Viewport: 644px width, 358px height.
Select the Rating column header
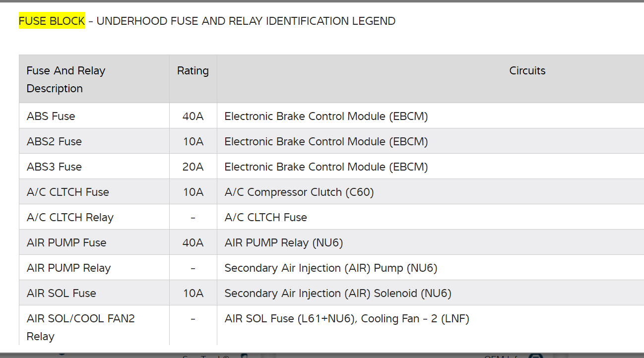pos(193,71)
